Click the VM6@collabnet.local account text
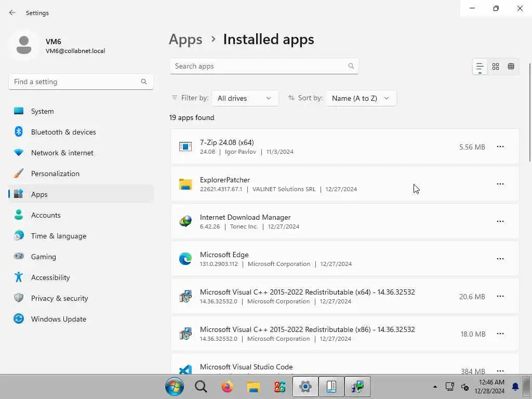This screenshot has width=532, height=399. [75, 51]
